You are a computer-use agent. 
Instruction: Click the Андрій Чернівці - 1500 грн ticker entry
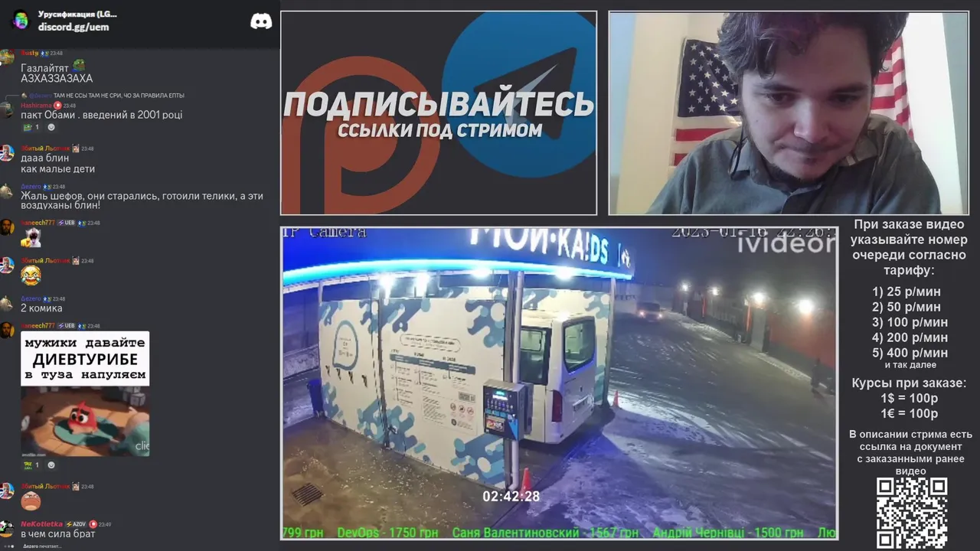pos(728,533)
